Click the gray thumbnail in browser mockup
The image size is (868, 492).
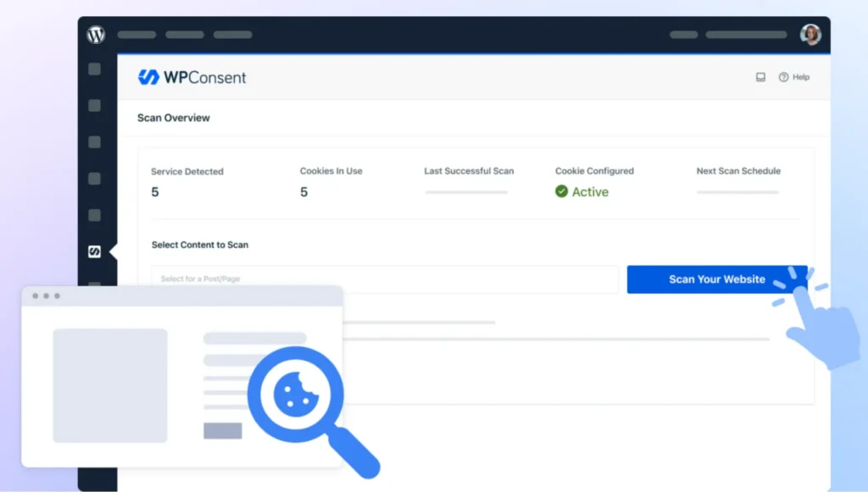(110, 385)
